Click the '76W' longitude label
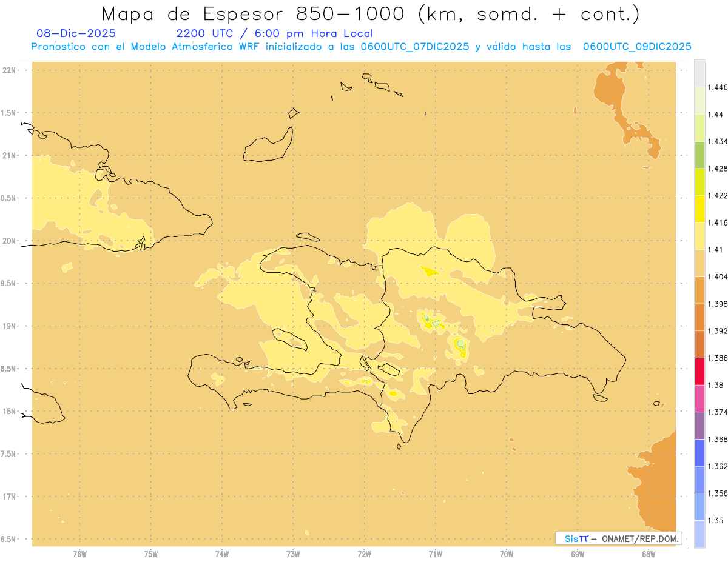 click(x=79, y=554)
